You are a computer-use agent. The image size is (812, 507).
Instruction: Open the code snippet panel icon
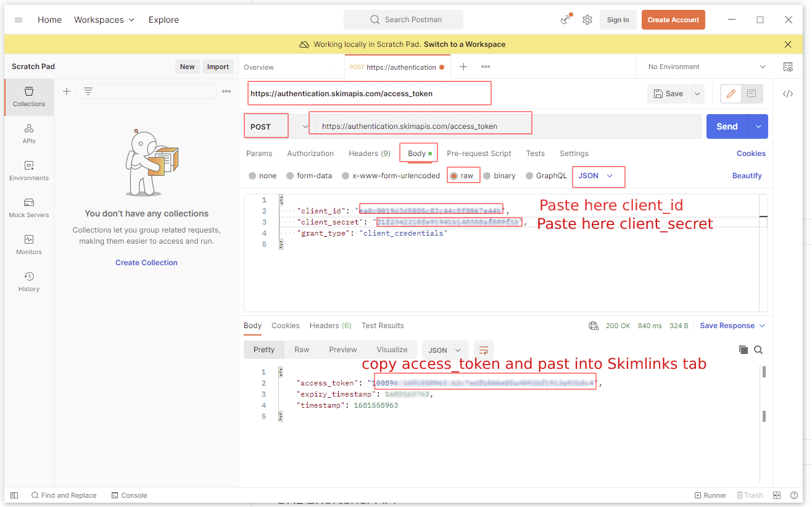788,94
